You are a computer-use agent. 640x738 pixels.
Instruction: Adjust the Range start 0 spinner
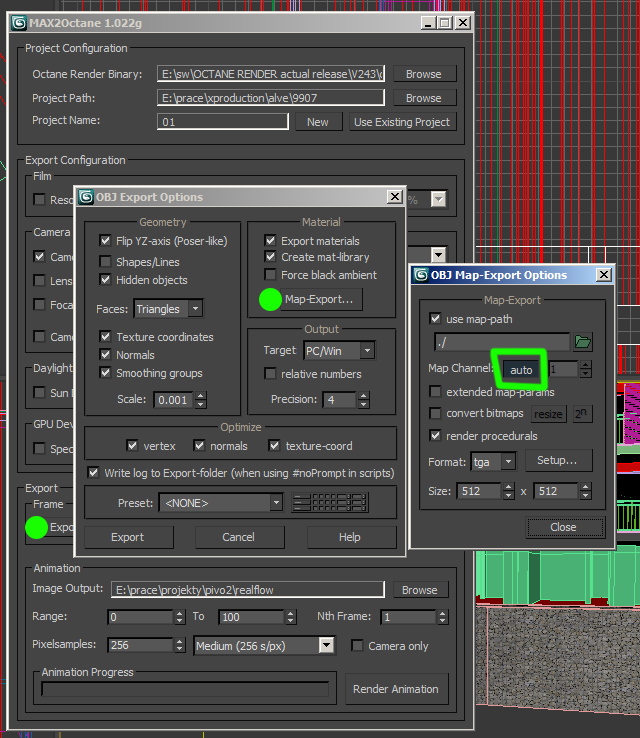[x=180, y=617]
